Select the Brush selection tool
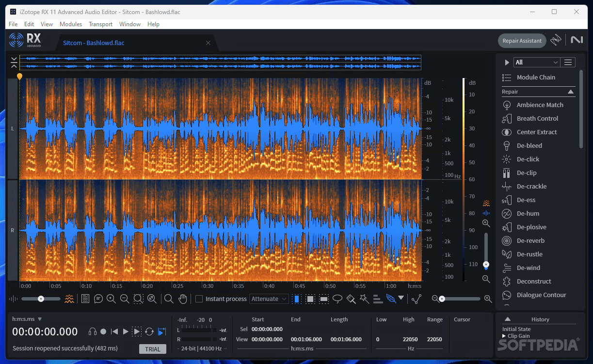Image resolution: width=593 pixels, height=364 pixels. click(351, 299)
